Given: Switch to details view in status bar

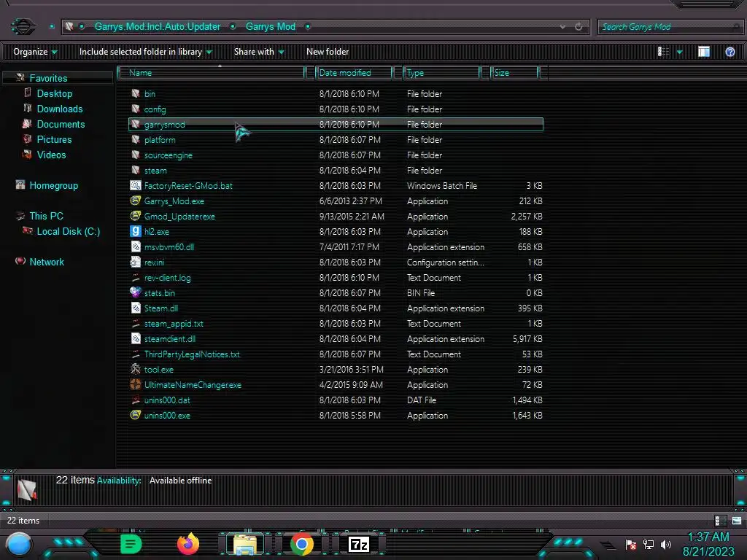Looking at the screenshot, I should click(x=721, y=521).
